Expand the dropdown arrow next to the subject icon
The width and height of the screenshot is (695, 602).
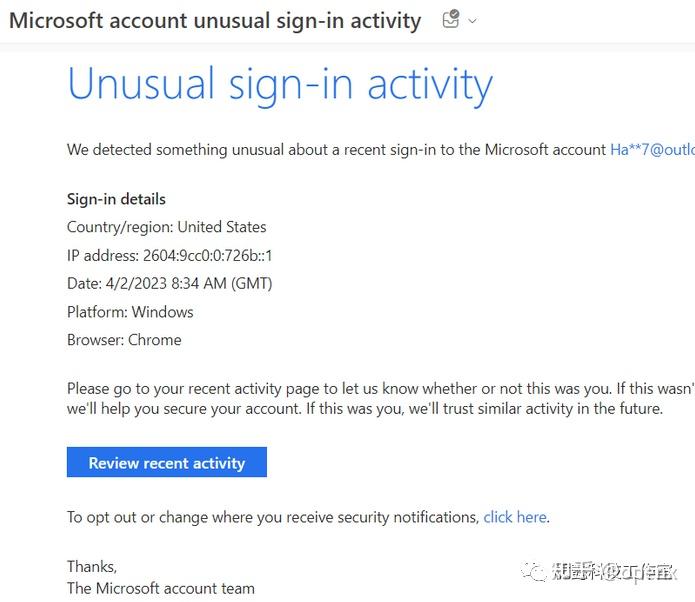pos(473,21)
